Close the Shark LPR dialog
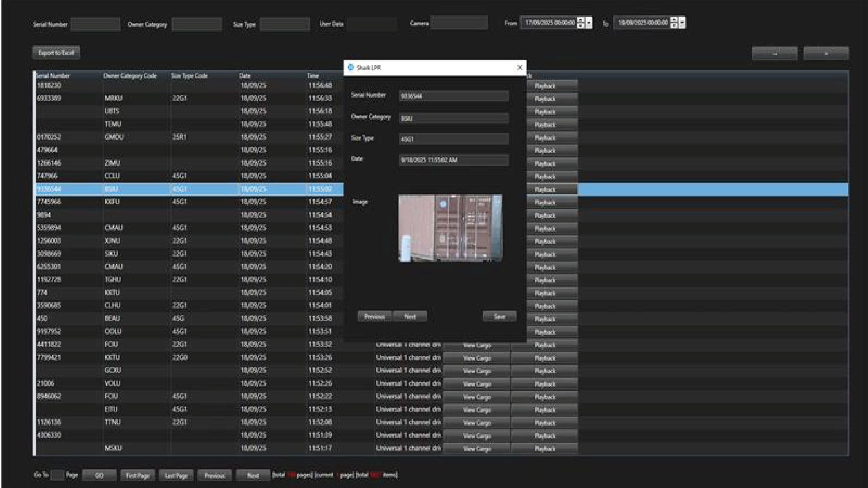The height and width of the screenshot is (488, 868). pos(519,67)
